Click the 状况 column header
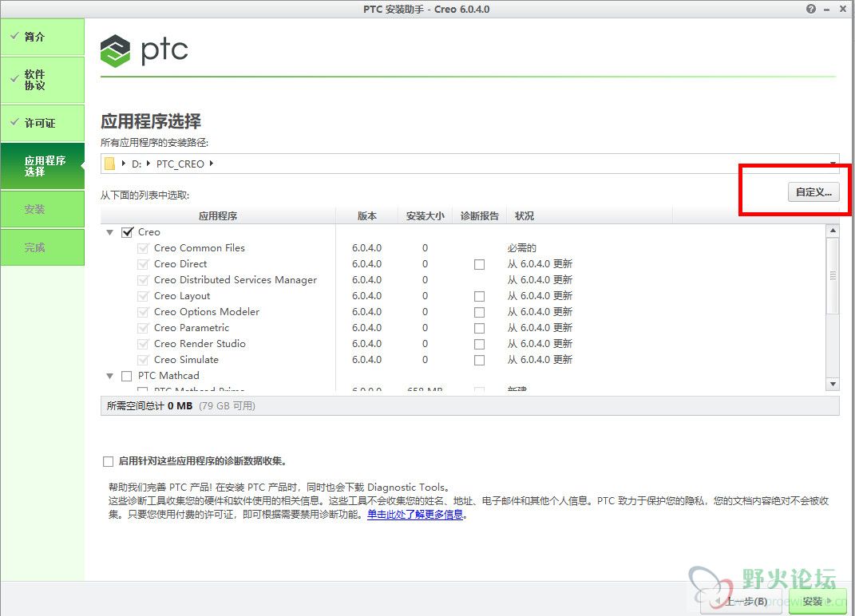Viewport: 855px width, 616px height. click(x=589, y=216)
